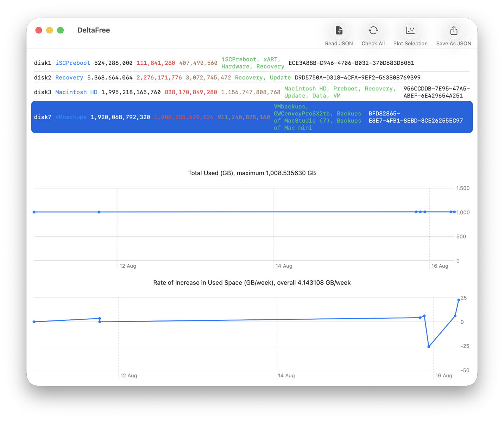The image size is (504, 421).
Task: Click the Plot Selection label text
Action: (x=410, y=44)
